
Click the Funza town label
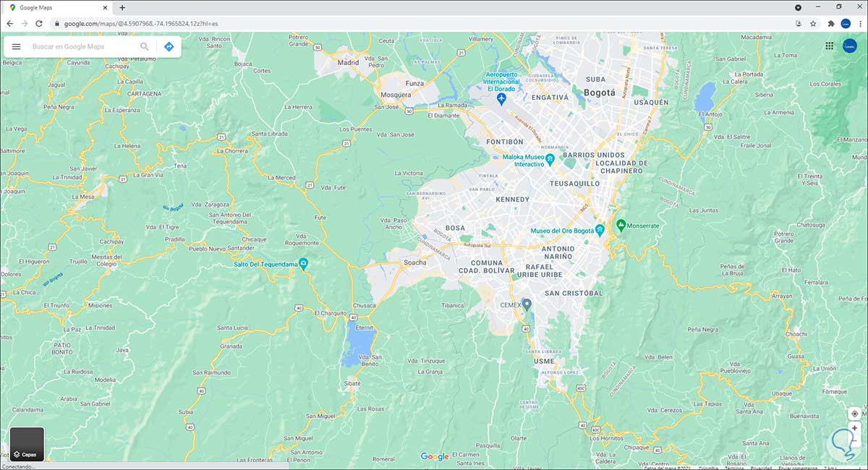click(x=414, y=83)
